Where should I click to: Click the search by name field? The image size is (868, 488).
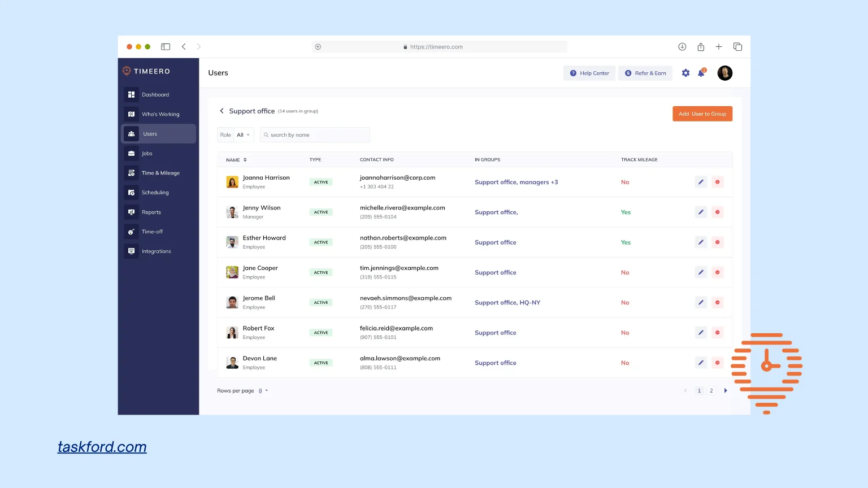316,135
